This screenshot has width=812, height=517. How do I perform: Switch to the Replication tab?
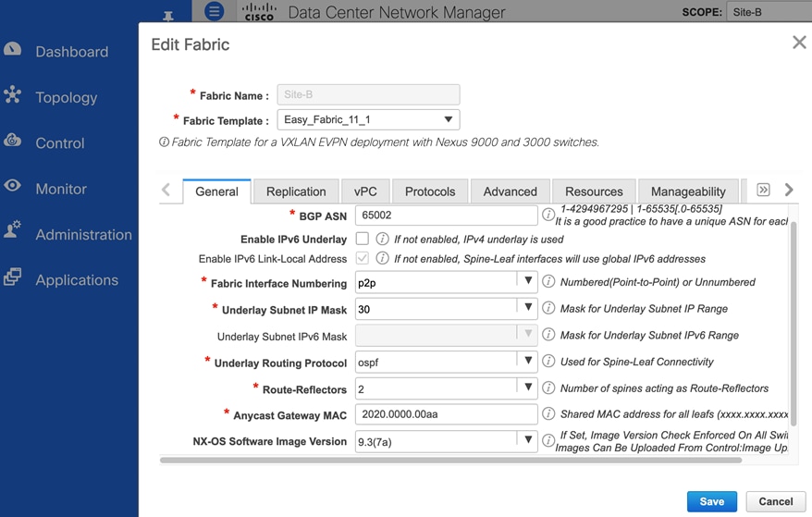pyautogui.click(x=296, y=191)
